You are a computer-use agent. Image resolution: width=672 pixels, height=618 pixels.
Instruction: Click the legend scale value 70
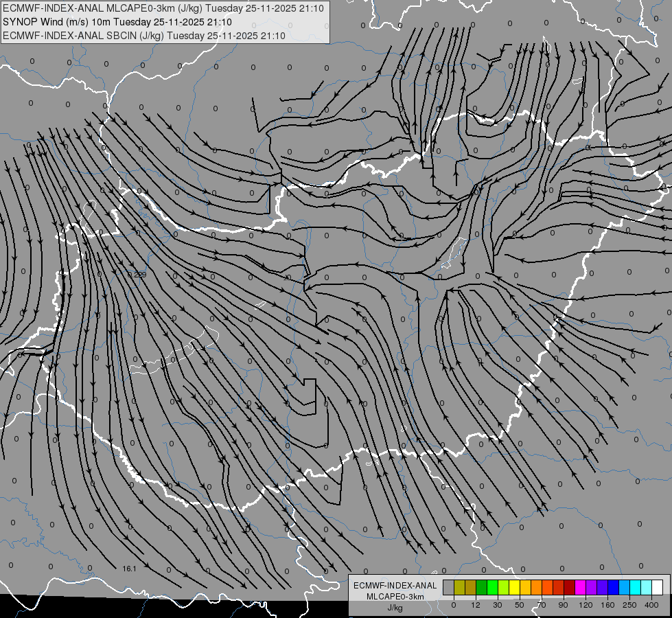click(542, 605)
